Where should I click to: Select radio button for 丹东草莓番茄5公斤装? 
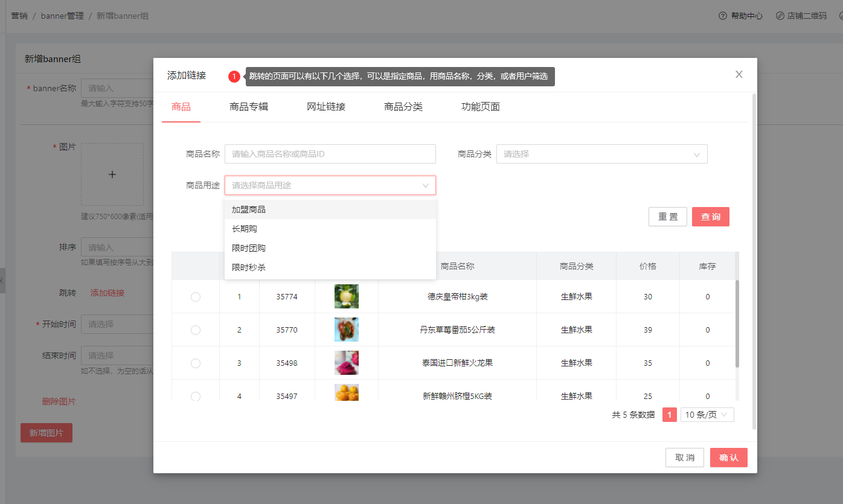tap(196, 330)
